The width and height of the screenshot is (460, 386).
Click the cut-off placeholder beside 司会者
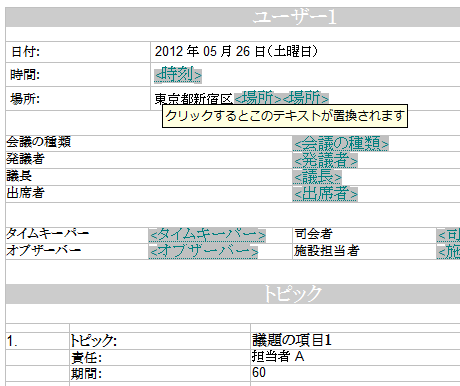tap(448, 235)
